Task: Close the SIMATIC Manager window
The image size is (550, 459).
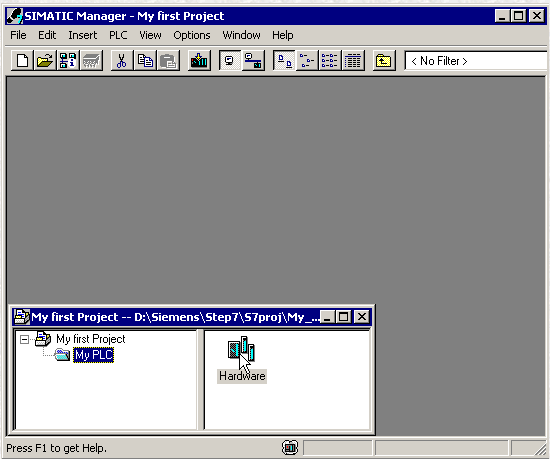Action: coord(537,16)
